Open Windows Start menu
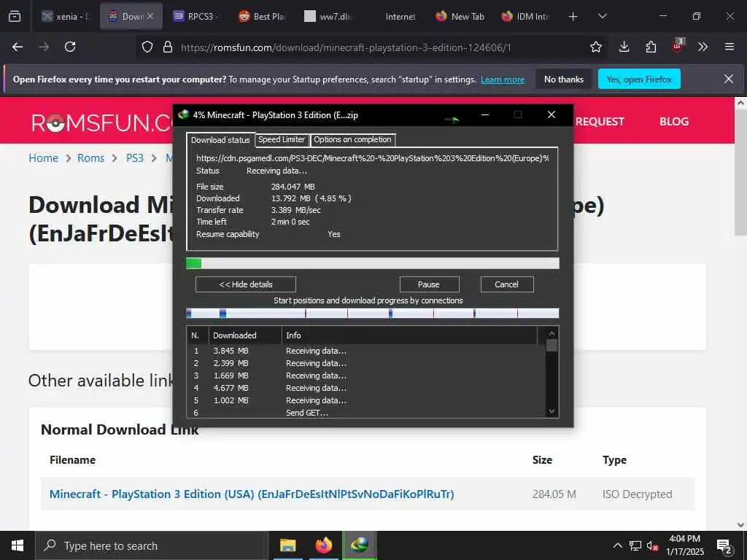This screenshot has height=560, width=747. (18, 545)
